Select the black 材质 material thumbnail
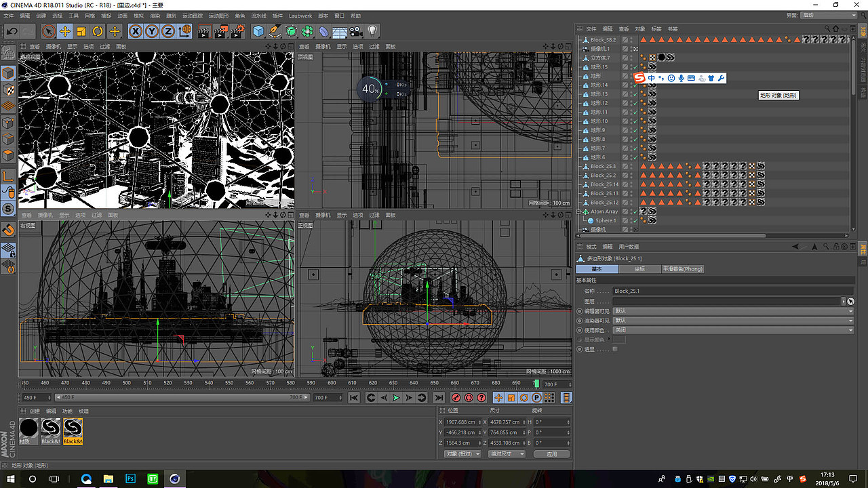This screenshot has width=868, height=488. click(x=29, y=428)
